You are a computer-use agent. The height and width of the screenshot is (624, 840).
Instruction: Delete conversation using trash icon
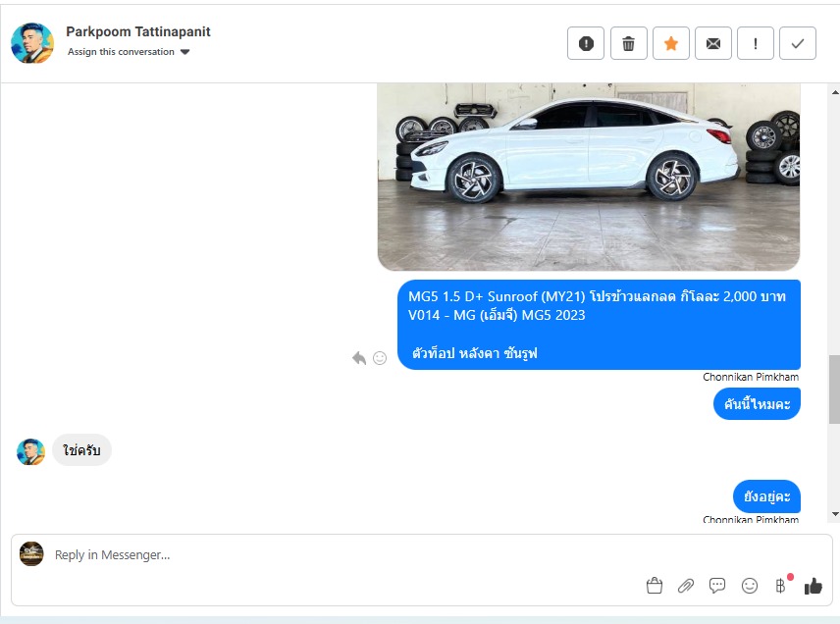pyautogui.click(x=628, y=43)
